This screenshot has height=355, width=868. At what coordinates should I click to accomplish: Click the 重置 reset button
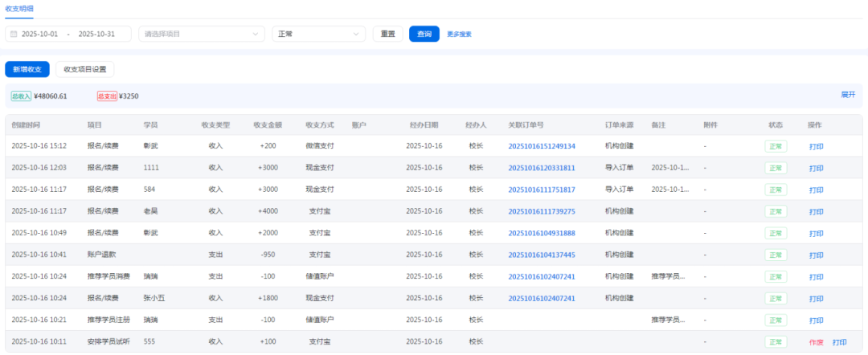[387, 34]
